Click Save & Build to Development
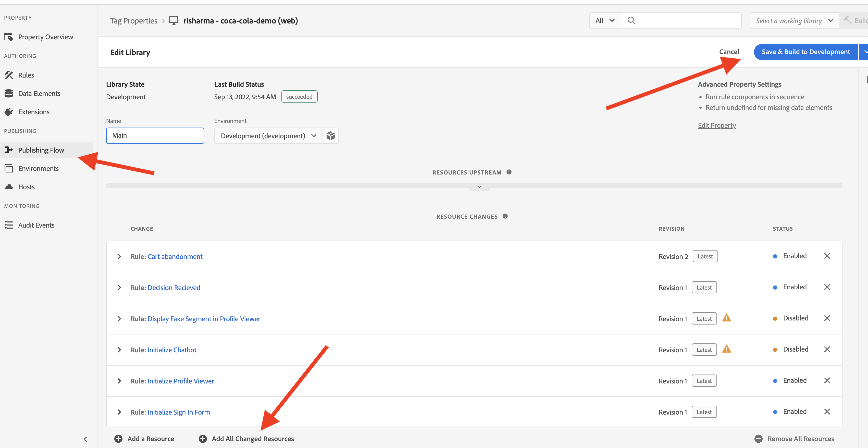This screenshot has height=448, width=868. pyautogui.click(x=806, y=52)
